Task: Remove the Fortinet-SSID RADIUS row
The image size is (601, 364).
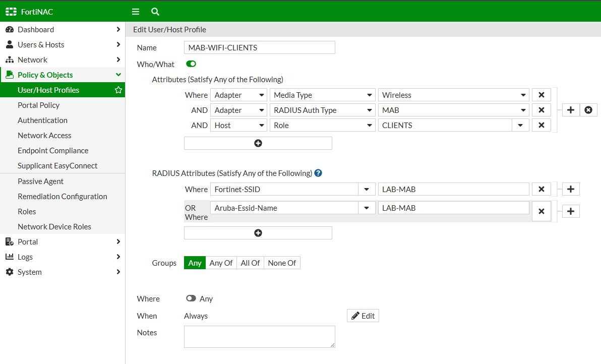Action: pos(541,189)
